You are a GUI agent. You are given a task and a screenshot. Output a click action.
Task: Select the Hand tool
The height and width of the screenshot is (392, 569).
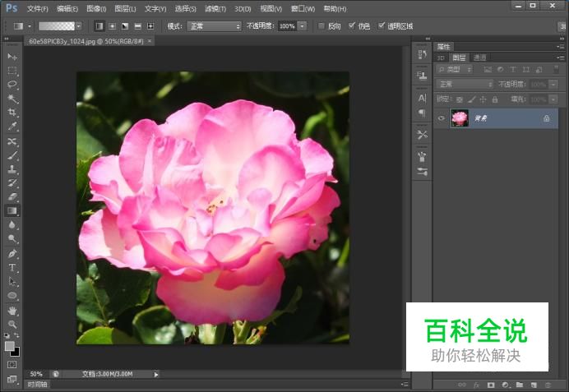click(x=12, y=311)
